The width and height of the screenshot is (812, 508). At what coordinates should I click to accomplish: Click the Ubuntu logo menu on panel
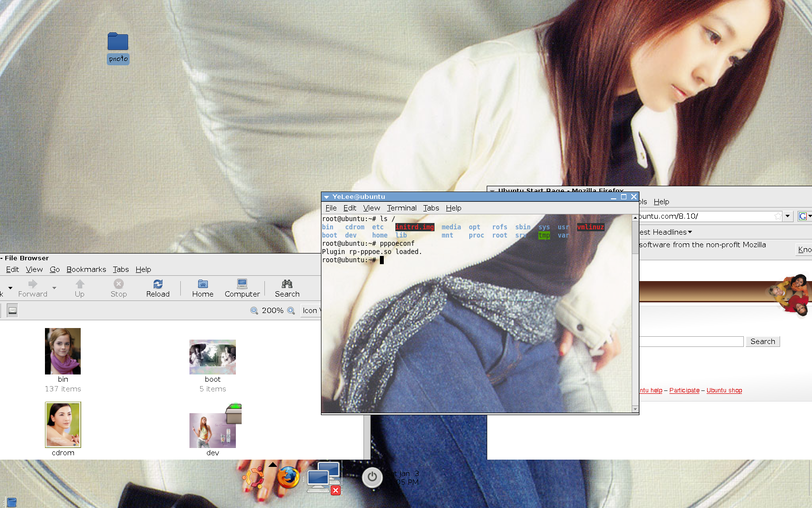point(253,478)
